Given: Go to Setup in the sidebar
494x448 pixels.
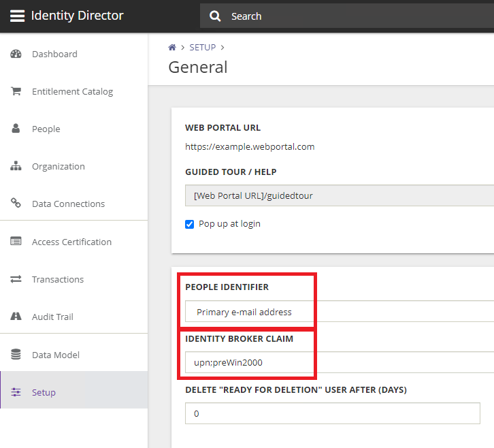Looking at the screenshot, I should 44,392.
